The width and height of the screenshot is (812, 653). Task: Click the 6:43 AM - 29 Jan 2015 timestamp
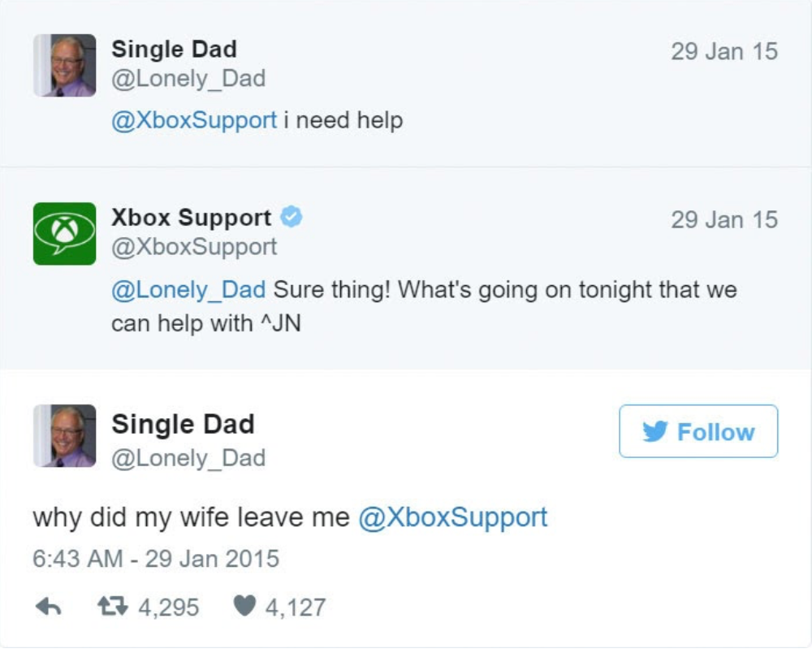point(155,559)
